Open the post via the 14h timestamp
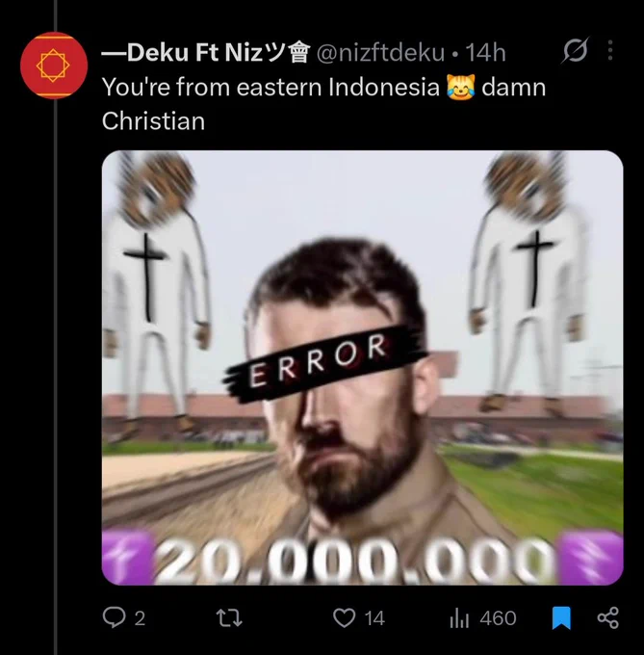644x655 pixels. tap(485, 53)
